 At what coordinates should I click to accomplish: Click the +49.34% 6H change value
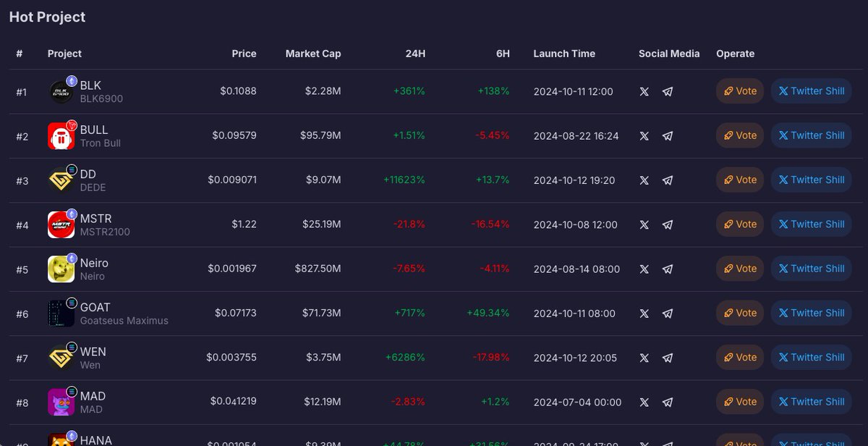488,314
